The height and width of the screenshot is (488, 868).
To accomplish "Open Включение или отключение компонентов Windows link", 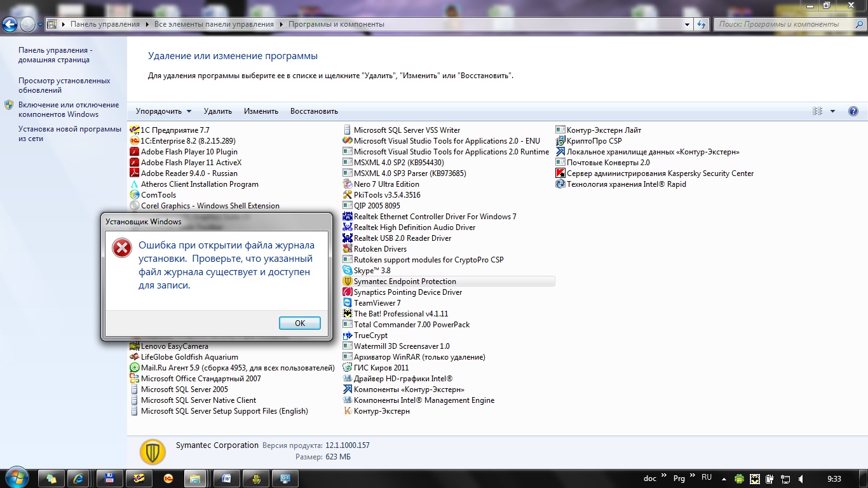I will coord(69,109).
